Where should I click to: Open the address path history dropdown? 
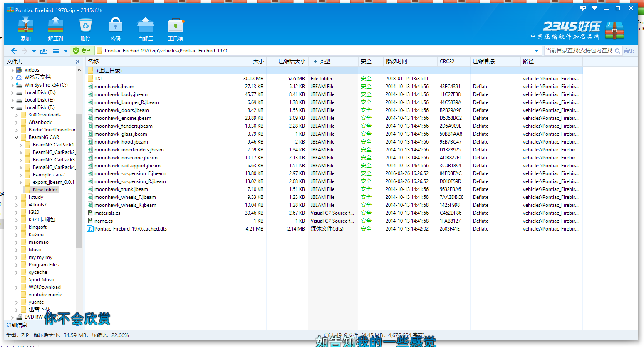537,51
